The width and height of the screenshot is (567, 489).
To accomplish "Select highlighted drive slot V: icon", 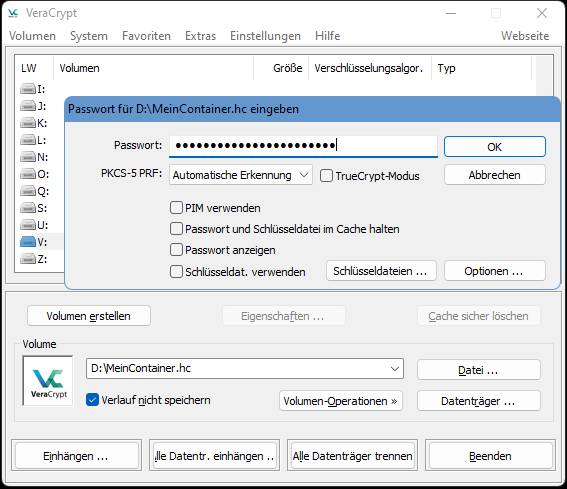I will [x=27, y=242].
